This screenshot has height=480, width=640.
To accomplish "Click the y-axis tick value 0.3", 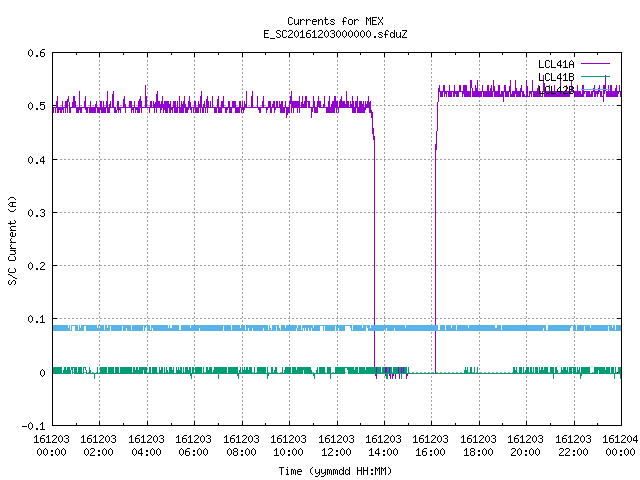I will pyautogui.click(x=36, y=213).
